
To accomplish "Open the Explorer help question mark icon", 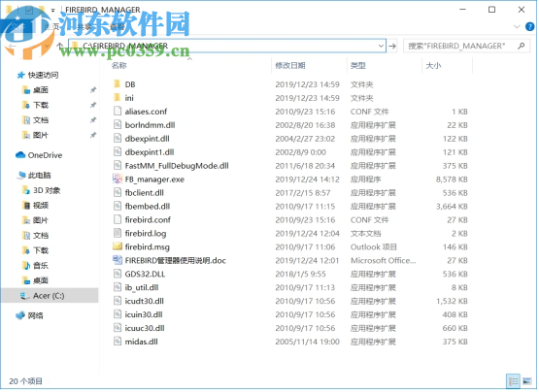I will [529, 26].
